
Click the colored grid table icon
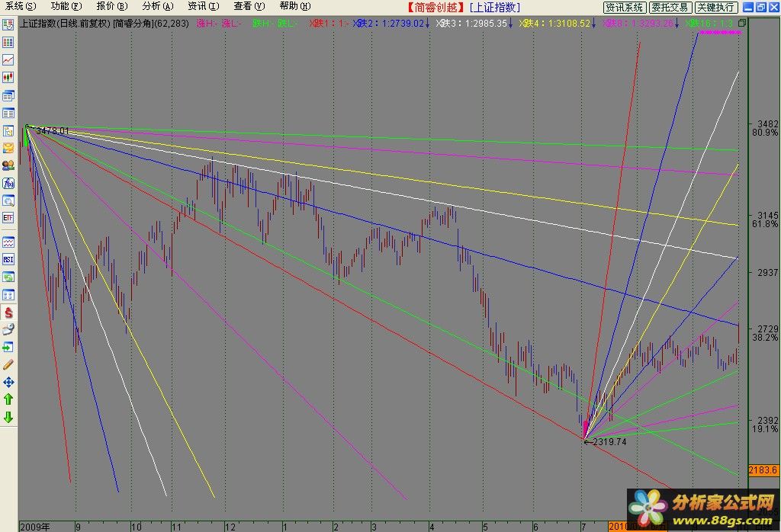[x=8, y=43]
